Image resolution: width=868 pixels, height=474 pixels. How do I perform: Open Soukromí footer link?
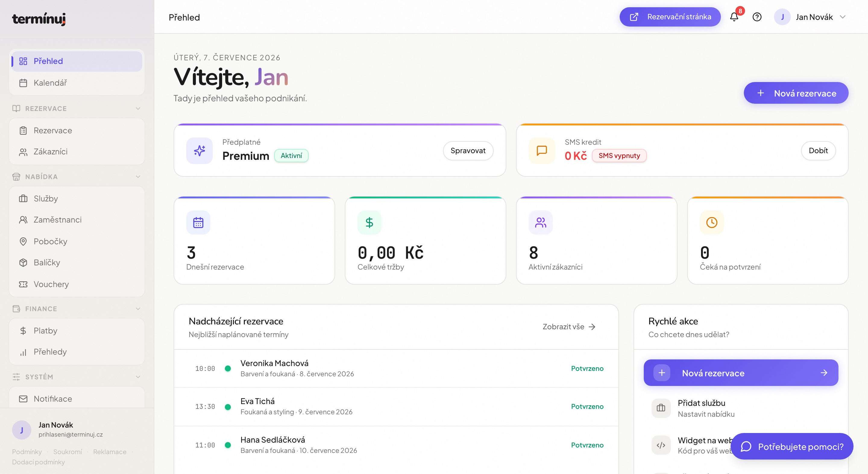pyautogui.click(x=68, y=452)
